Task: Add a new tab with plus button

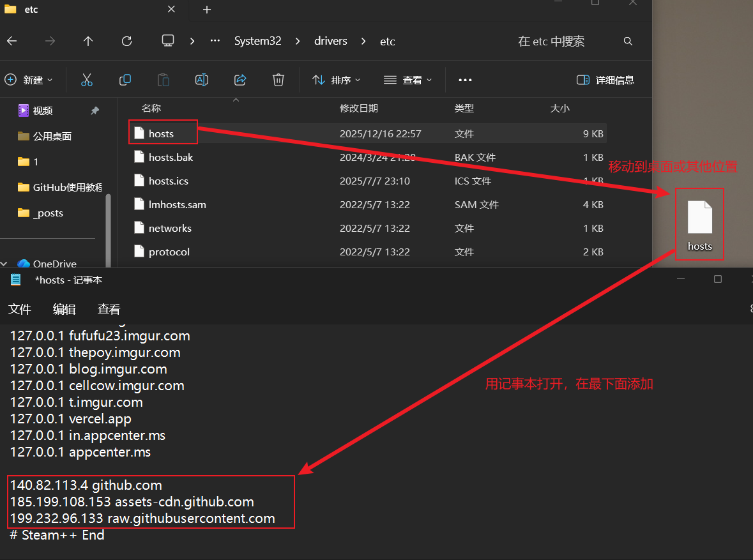Action: (206, 10)
